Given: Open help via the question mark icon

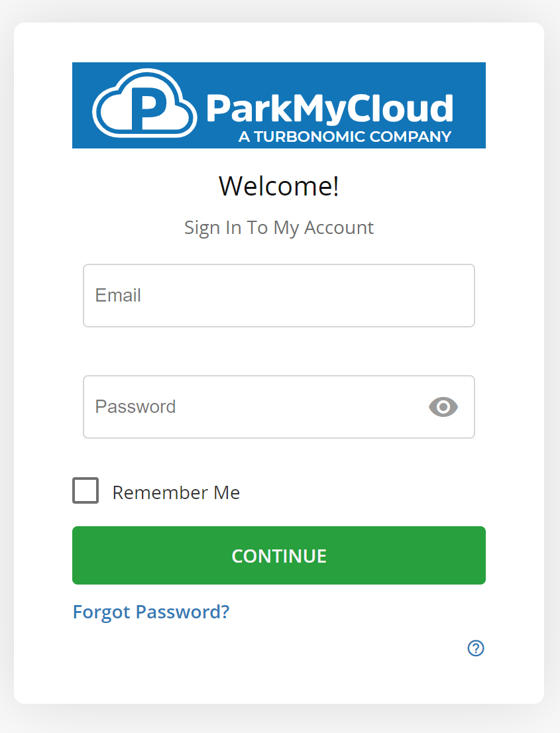Looking at the screenshot, I should [x=476, y=648].
